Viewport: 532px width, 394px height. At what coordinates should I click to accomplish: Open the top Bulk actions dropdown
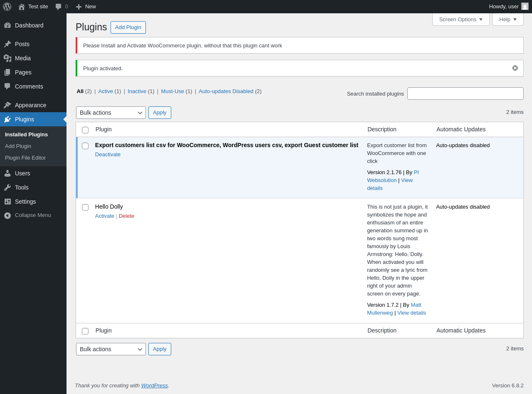tap(111, 113)
